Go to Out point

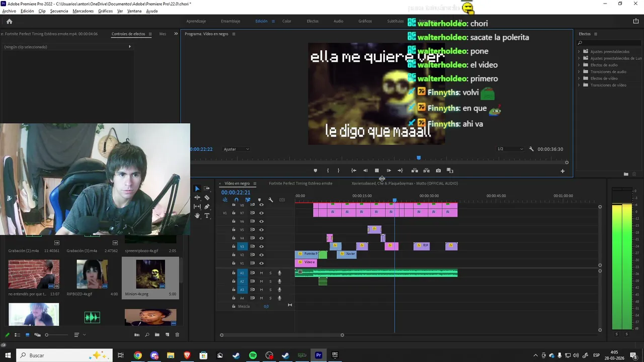[x=400, y=170]
